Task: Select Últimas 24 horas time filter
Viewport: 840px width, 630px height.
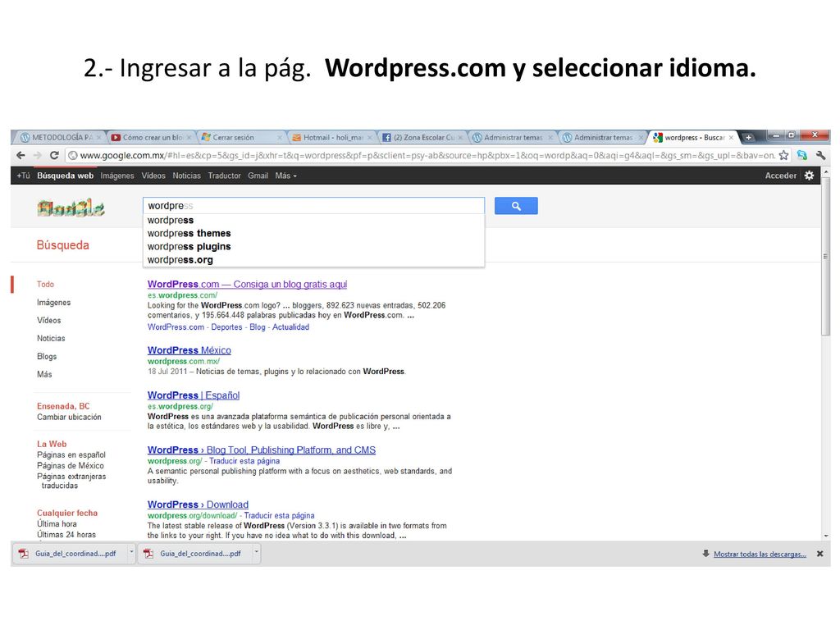Action: tap(66, 535)
